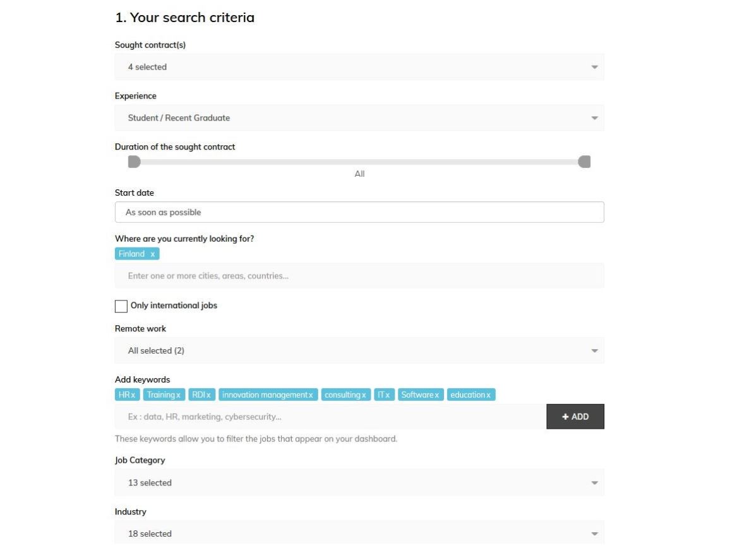Click the + ADD keyword button
The image size is (754, 560).
pos(575,417)
